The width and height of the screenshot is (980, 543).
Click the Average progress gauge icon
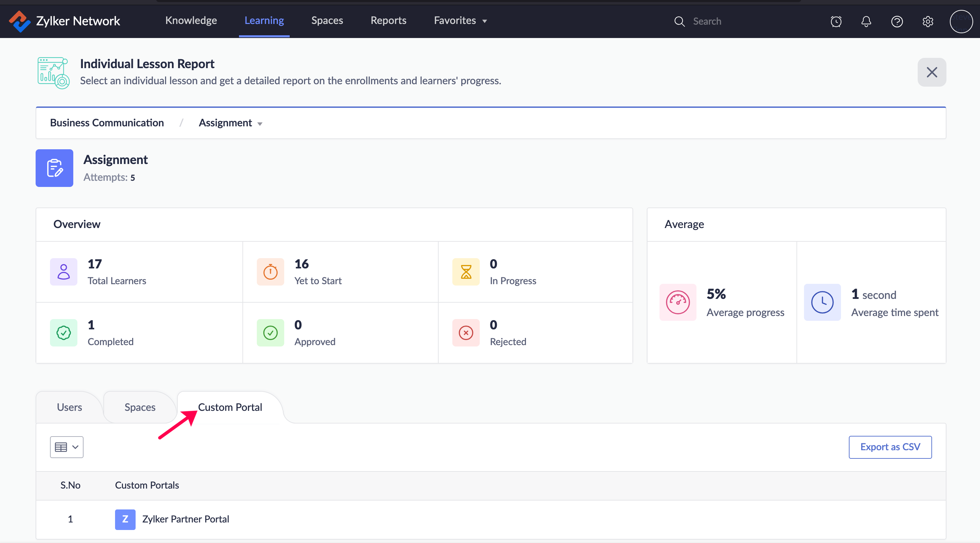678,302
